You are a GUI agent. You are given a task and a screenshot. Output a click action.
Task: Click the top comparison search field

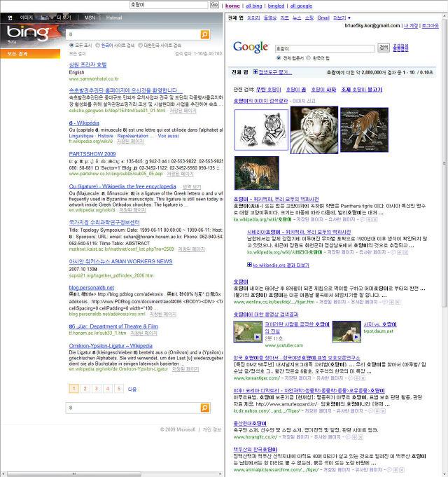pos(169,5)
